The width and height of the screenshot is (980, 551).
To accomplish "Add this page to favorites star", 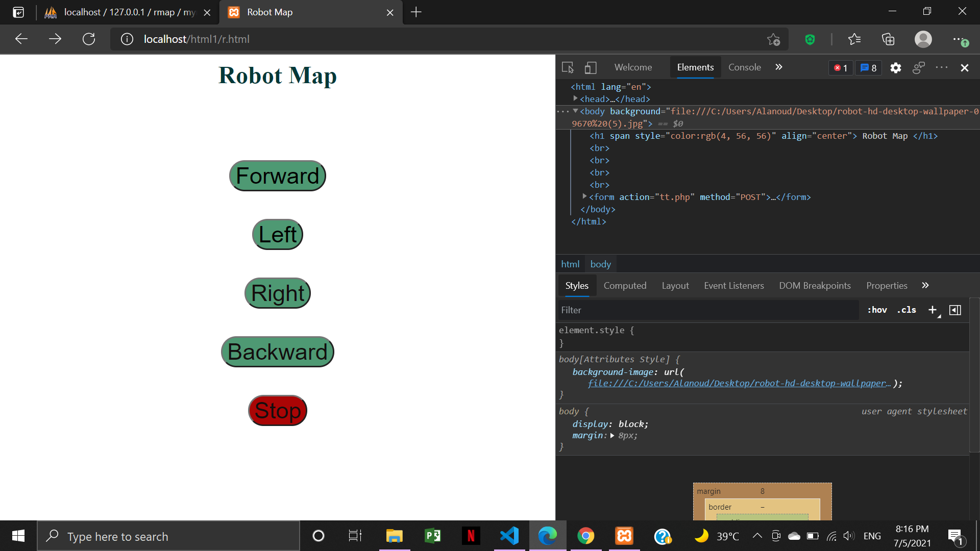I will click(773, 39).
